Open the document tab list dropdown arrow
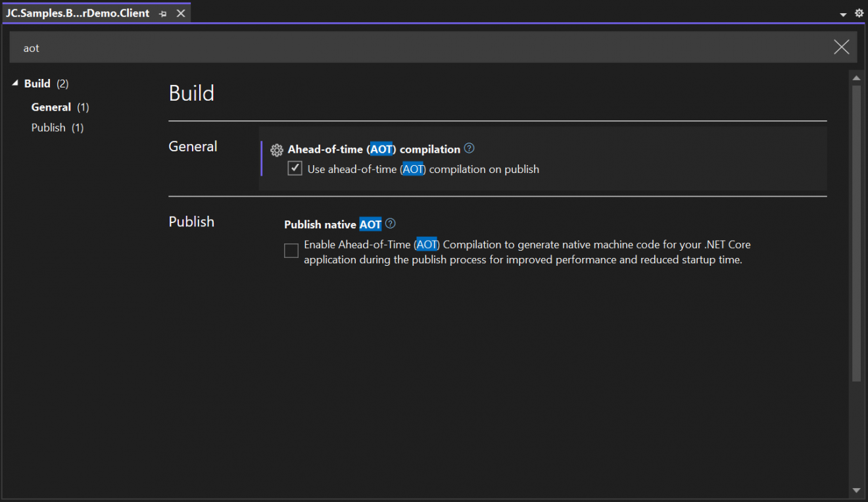The width and height of the screenshot is (868, 502). (x=843, y=14)
